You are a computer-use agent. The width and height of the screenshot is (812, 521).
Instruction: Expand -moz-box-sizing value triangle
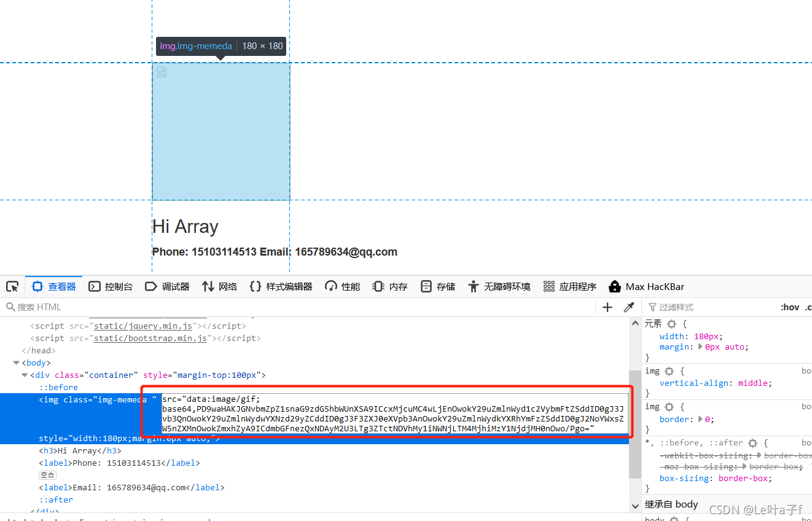coord(743,467)
